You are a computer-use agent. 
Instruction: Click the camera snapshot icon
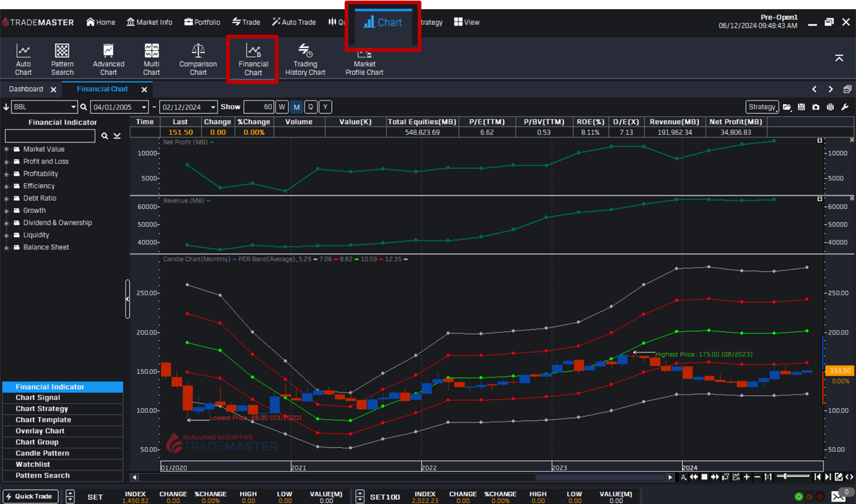point(816,107)
